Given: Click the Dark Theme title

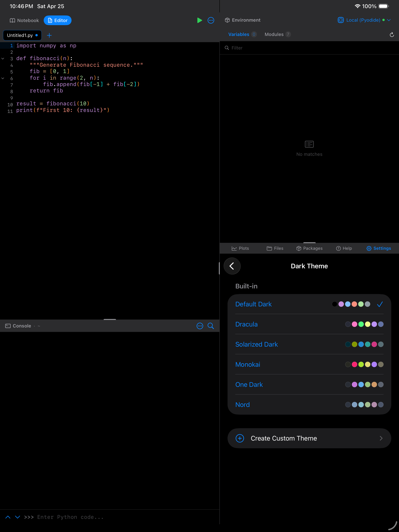Looking at the screenshot, I should coord(309,266).
